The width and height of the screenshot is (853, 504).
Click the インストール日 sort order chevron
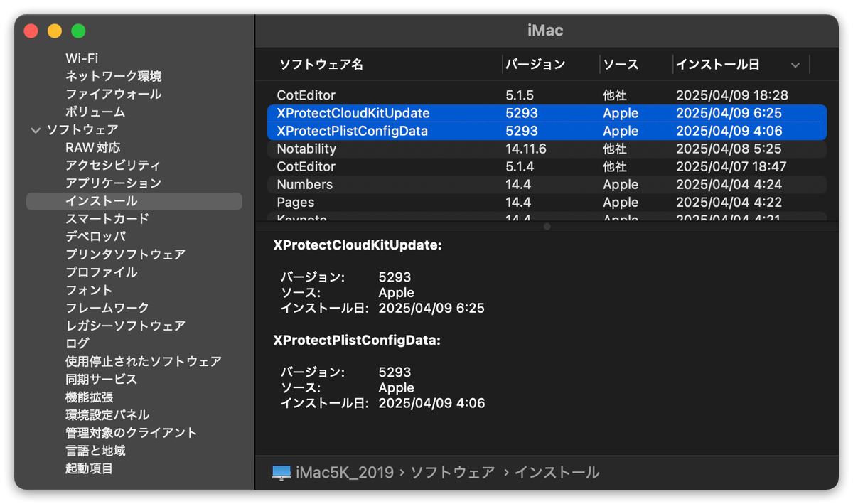[x=795, y=65]
